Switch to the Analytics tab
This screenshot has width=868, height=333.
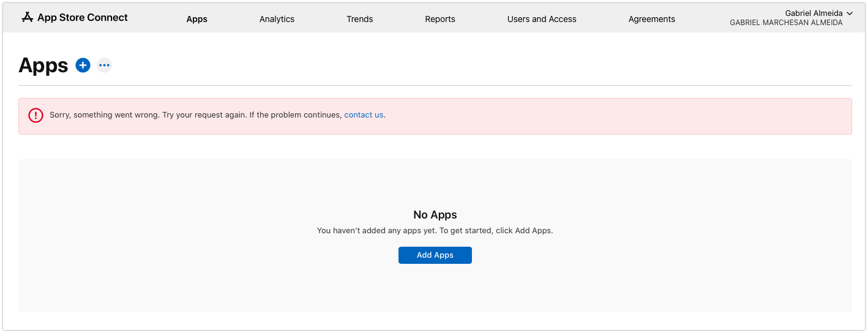pos(277,19)
